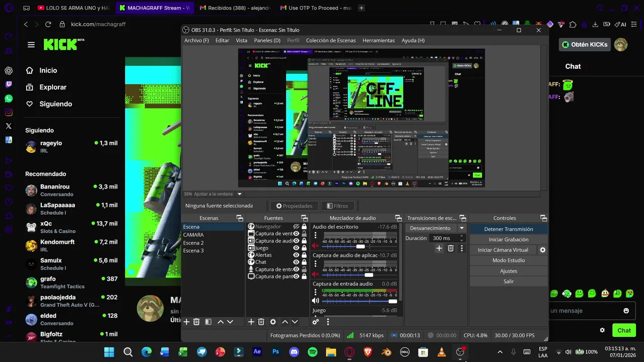Show hidden system tray icons chevron
644x362 pixels.
tap(500, 352)
